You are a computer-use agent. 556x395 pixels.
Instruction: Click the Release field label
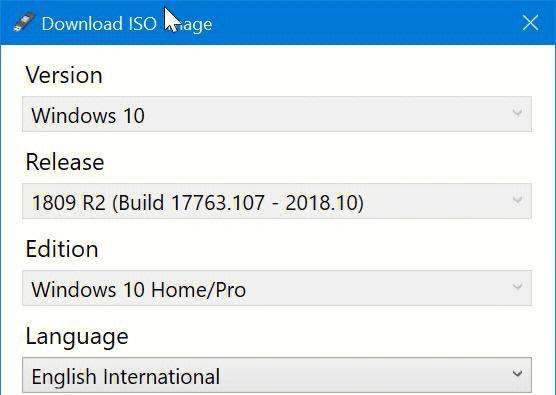(65, 162)
